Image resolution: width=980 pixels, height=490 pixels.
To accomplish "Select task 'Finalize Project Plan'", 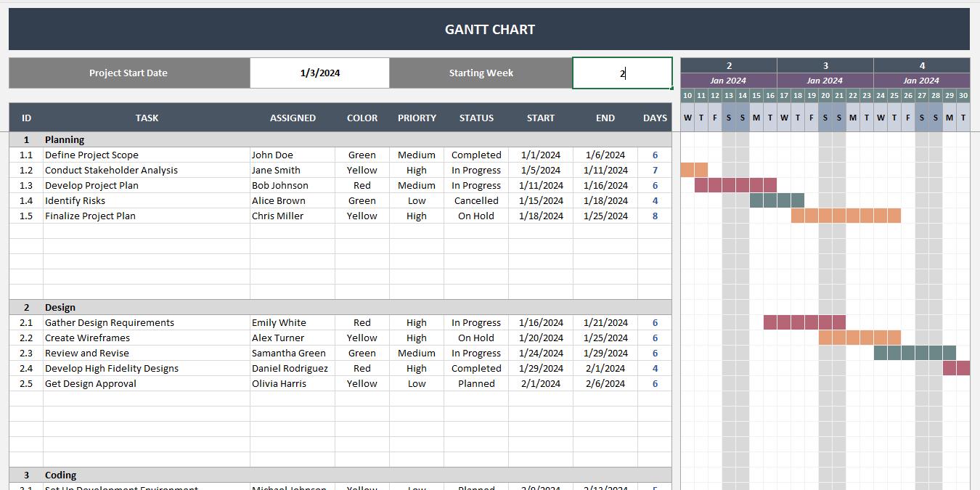I will 147,216.
